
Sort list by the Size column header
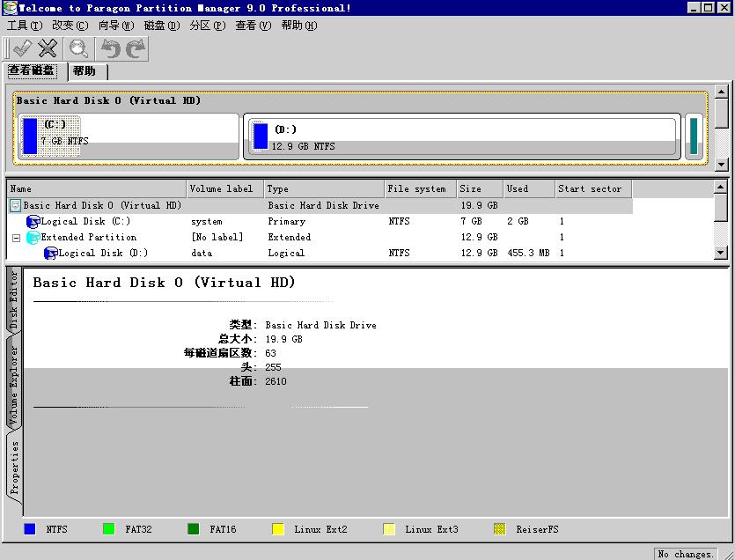(480, 189)
